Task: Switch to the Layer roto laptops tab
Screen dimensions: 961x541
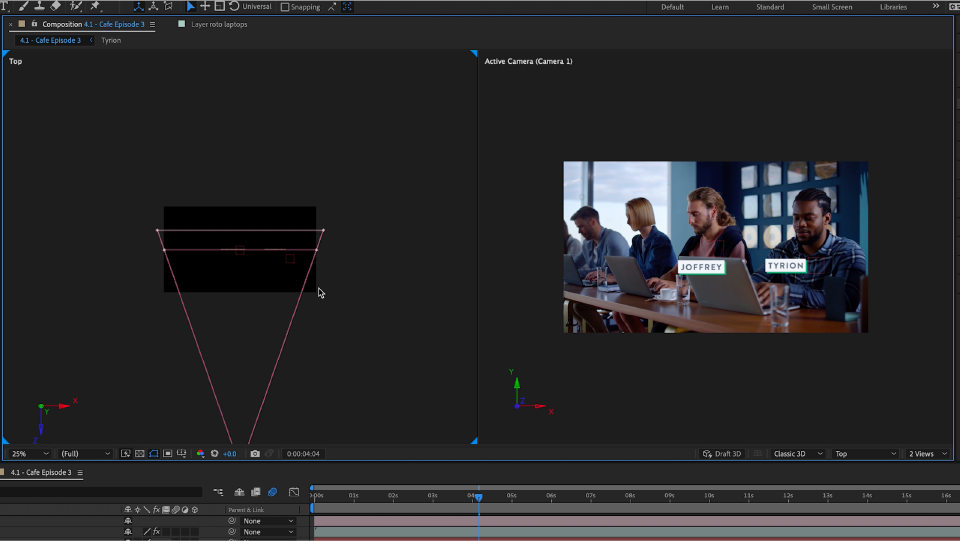Action: coord(218,24)
